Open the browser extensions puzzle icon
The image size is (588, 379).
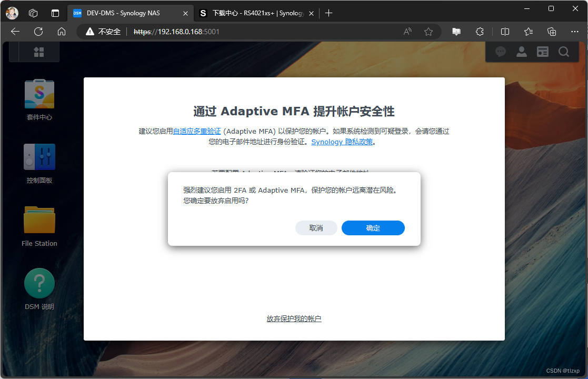pos(480,32)
